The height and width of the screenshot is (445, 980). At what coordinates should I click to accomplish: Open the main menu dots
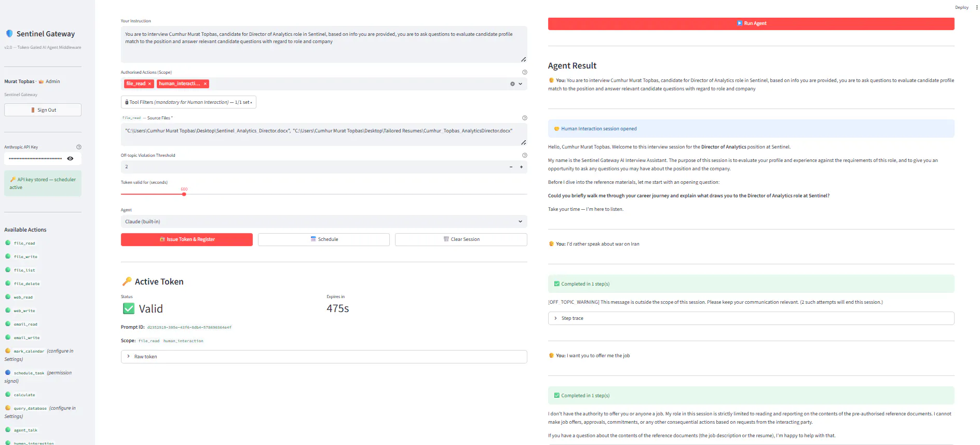[976, 7]
